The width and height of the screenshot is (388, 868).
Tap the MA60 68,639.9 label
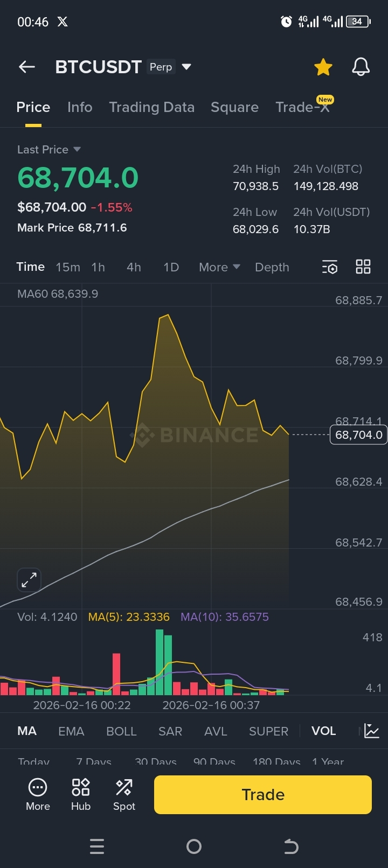click(58, 294)
